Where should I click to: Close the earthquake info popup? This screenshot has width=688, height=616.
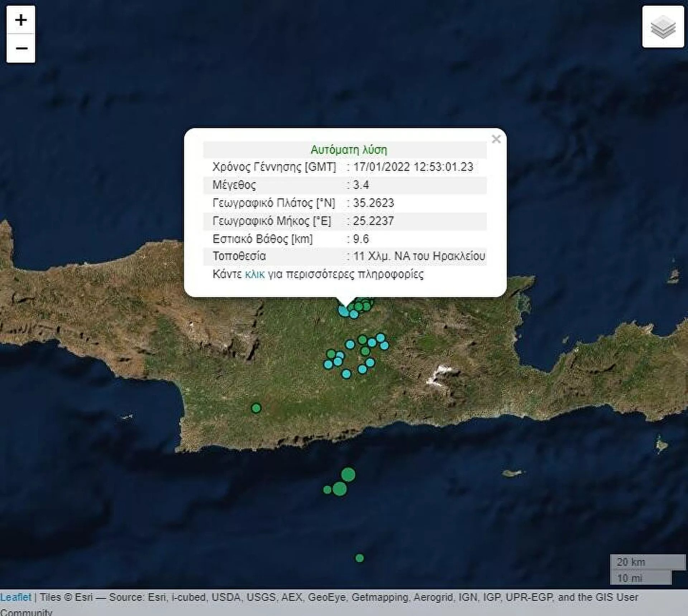[x=496, y=139]
